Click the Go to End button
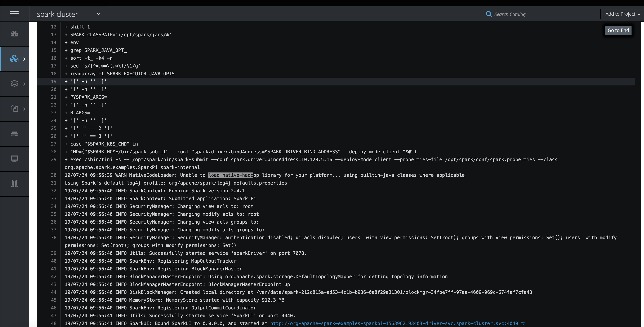This screenshot has width=644, height=327. pos(618,30)
